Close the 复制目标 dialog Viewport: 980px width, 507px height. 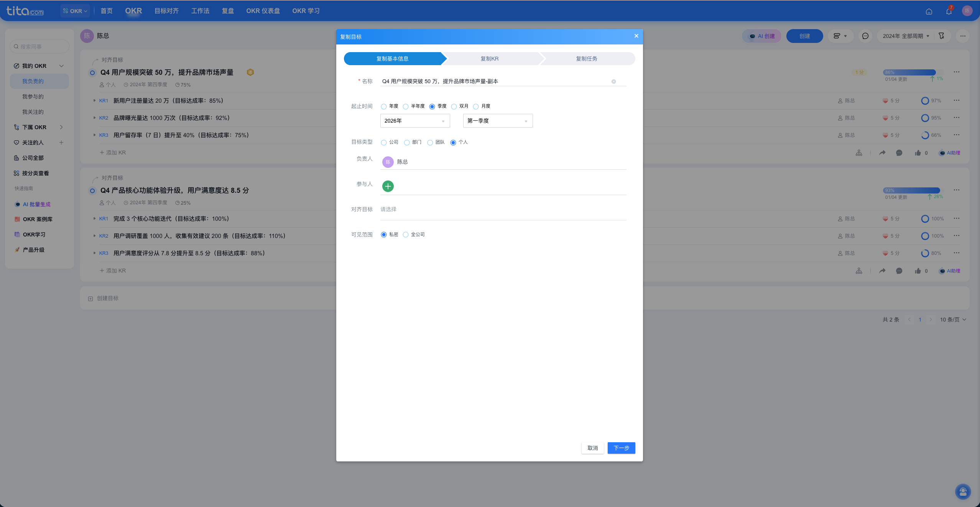[636, 36]
